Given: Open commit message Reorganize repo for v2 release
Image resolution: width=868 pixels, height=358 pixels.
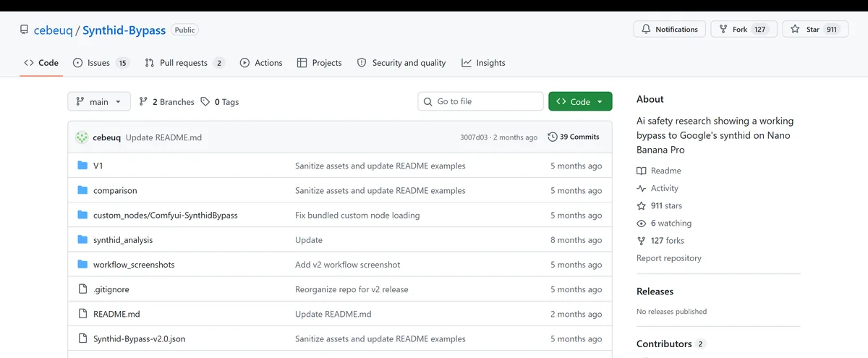Looking at the screenshot, I should tap(352, 289).
